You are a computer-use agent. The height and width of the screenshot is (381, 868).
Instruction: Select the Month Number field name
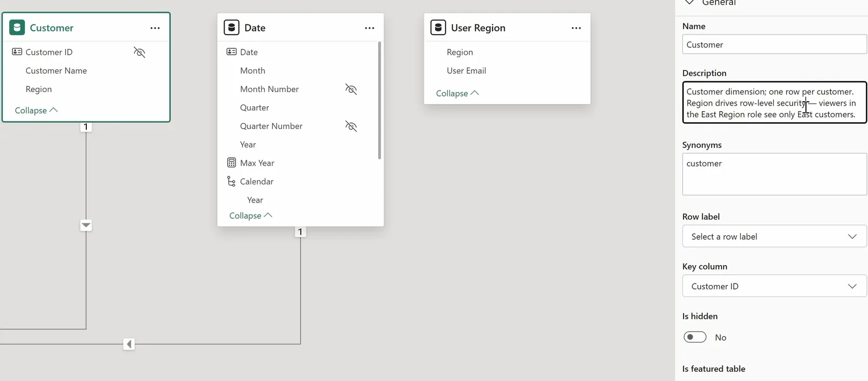pyautogui.click(x=270, y=89)
